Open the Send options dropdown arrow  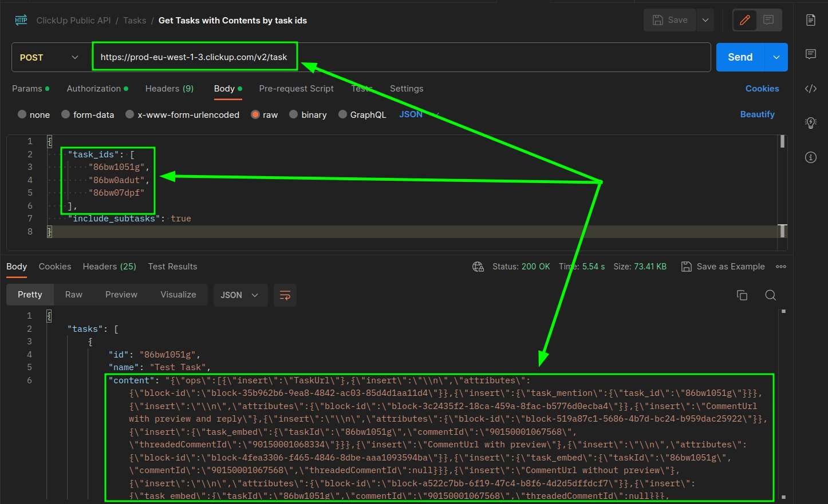(776, 57)
